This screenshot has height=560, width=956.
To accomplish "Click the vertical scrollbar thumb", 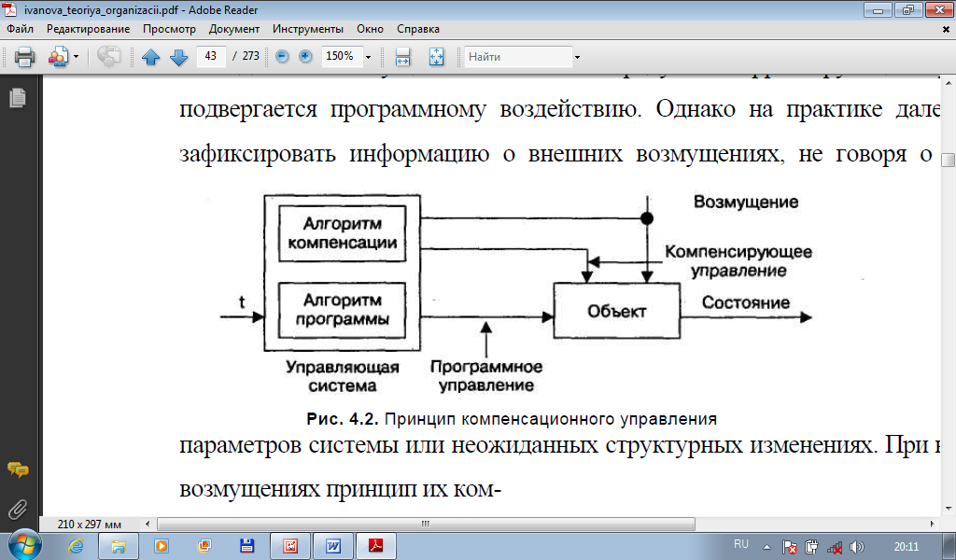I will 949,160.
